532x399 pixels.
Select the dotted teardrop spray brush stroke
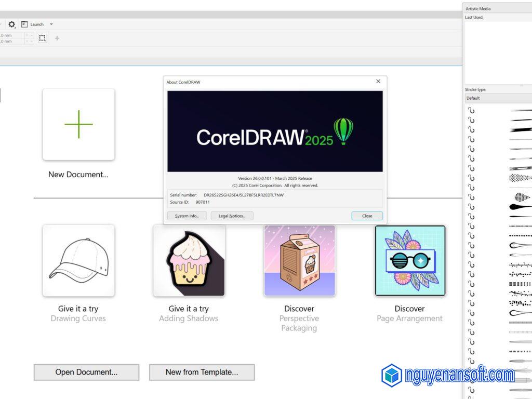pyautogui.click(x=522, y=197)
